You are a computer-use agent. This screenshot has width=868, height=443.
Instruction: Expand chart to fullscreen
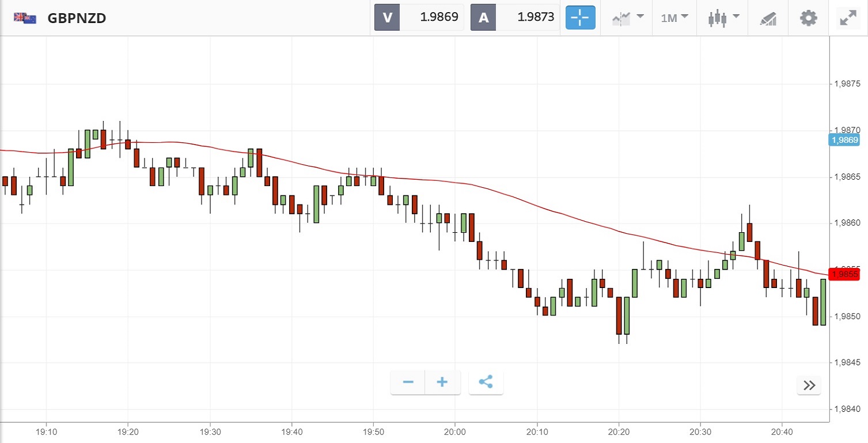pyautogui.click(x=847, y=18)
